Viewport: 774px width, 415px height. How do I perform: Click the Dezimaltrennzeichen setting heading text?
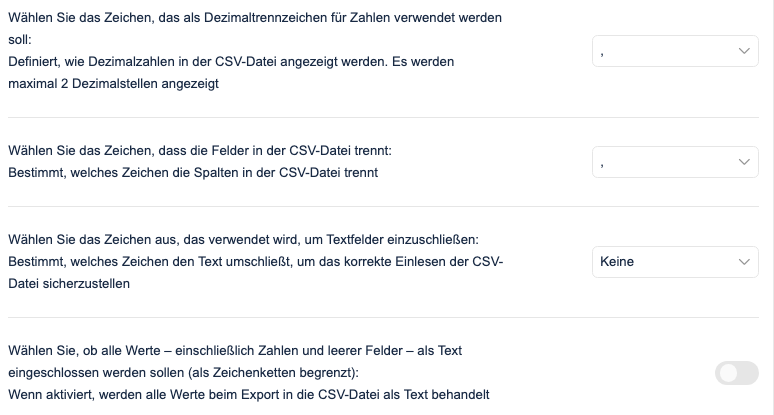click(255, 18)
